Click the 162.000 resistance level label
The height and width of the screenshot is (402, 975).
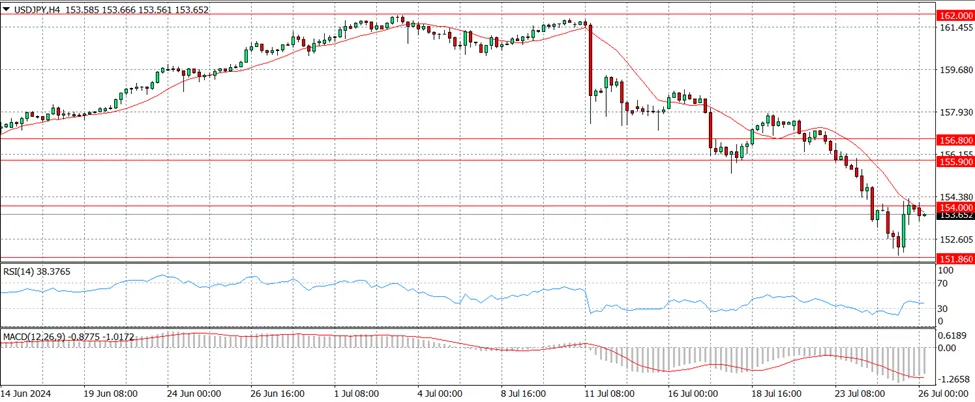954,15
